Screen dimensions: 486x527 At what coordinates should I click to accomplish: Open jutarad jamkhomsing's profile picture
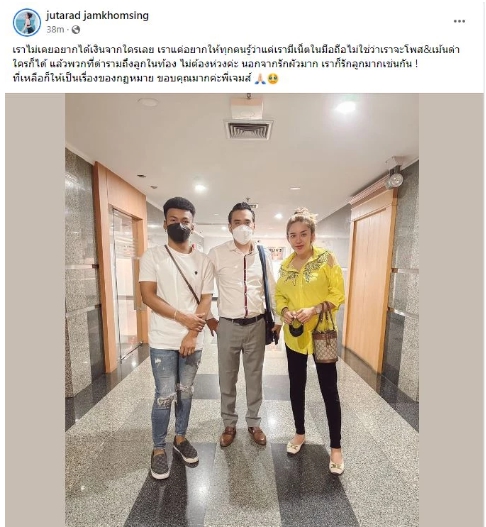(x=27, y=22)
